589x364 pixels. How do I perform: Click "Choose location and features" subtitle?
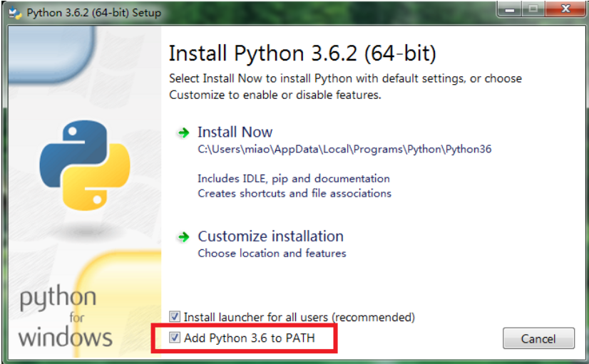tap(272, 254)
